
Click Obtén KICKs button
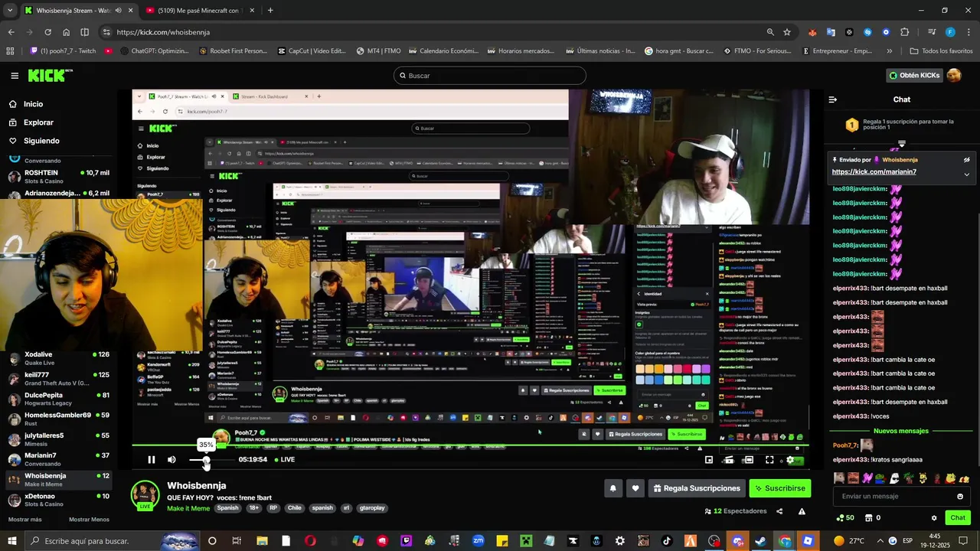coord(913,75)
